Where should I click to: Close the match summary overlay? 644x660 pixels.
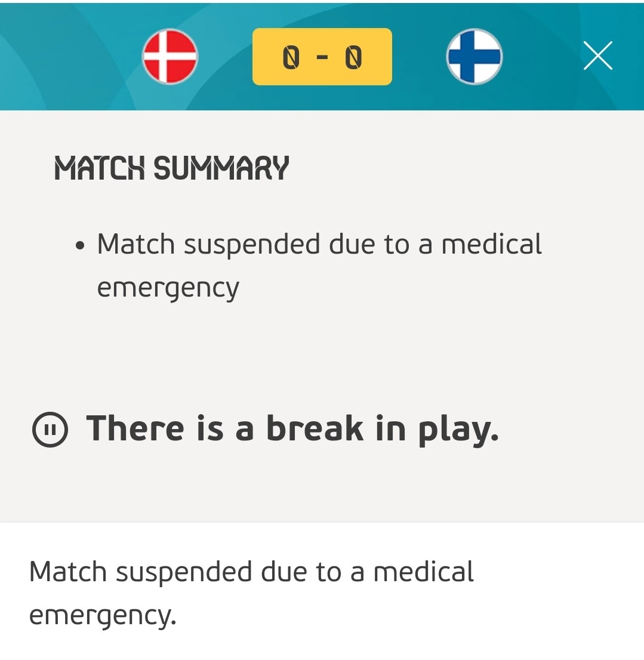click(x=597, y=55)
